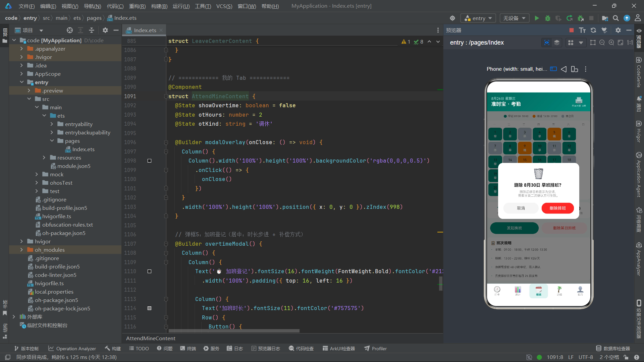Start debugging with the green bug icon

(x=547, y=18)
